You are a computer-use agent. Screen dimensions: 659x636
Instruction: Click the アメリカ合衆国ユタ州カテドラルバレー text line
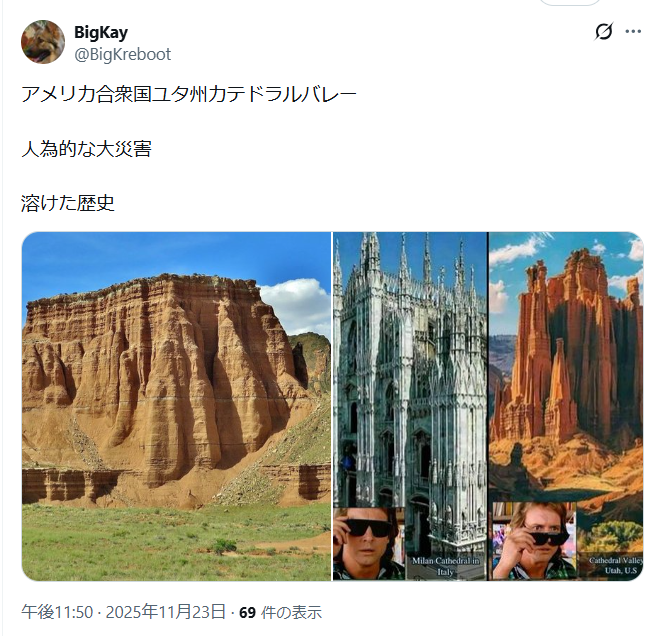click(189, 94)
